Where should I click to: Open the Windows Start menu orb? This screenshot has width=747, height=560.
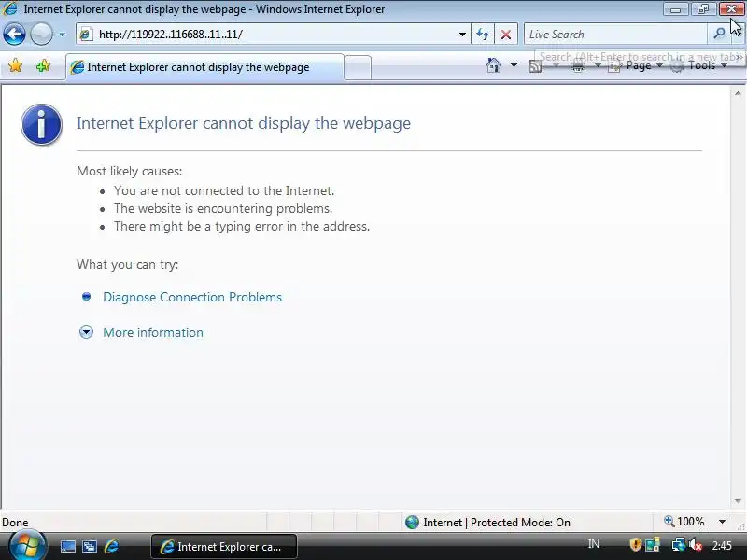pyautogui.click(x=27, y=546)
